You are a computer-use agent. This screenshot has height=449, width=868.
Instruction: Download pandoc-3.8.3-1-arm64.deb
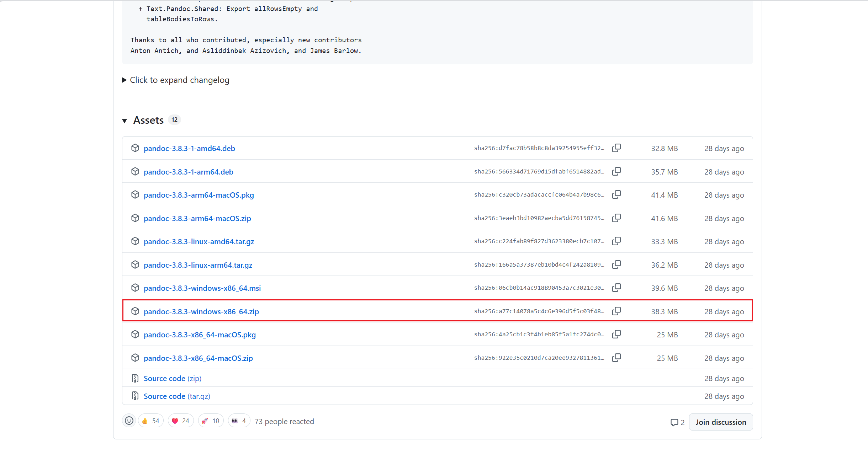189,172
